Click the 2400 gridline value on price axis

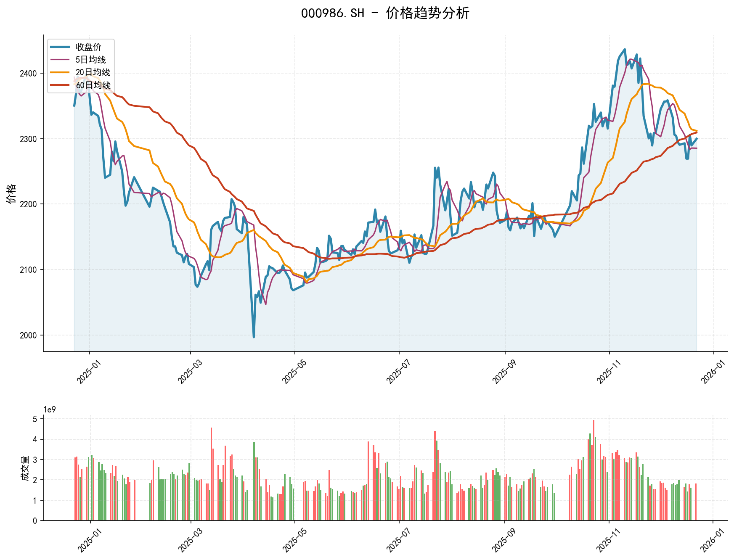tap(27, 73)
